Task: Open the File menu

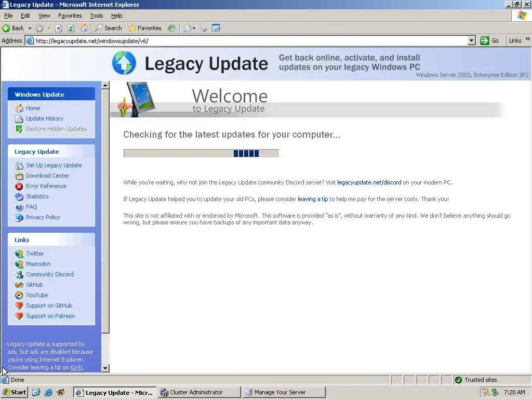Action: tap(8, 16)
